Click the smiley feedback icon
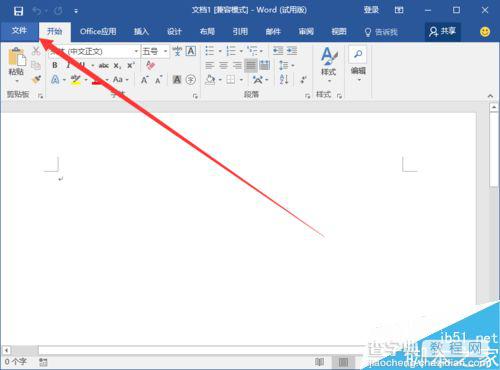This screenshot has width=500, height=370. click(x=485, y=32)
